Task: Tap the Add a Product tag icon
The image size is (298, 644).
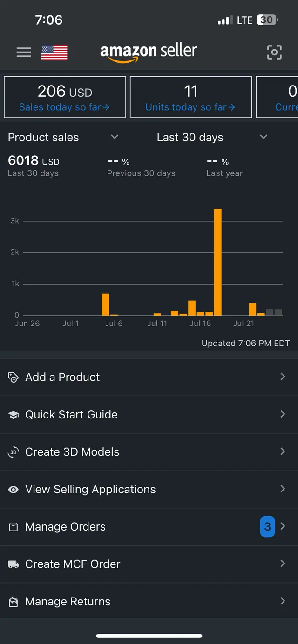Action: (x=14, y=378)
